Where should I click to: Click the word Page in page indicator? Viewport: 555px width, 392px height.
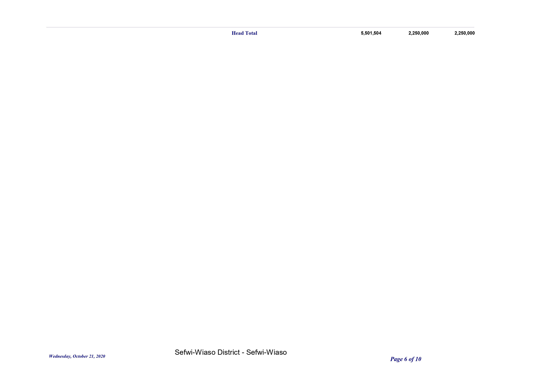(x=396, y=359)
